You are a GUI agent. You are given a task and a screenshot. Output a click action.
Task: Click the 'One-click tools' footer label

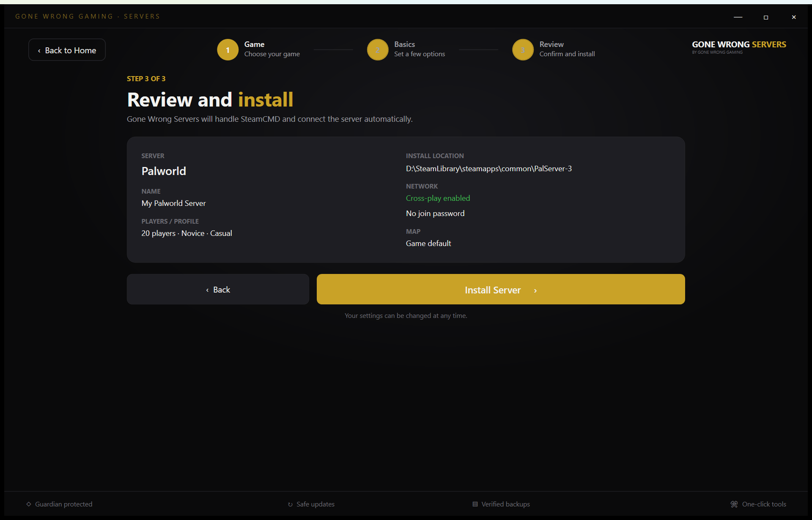pos(764,504)
